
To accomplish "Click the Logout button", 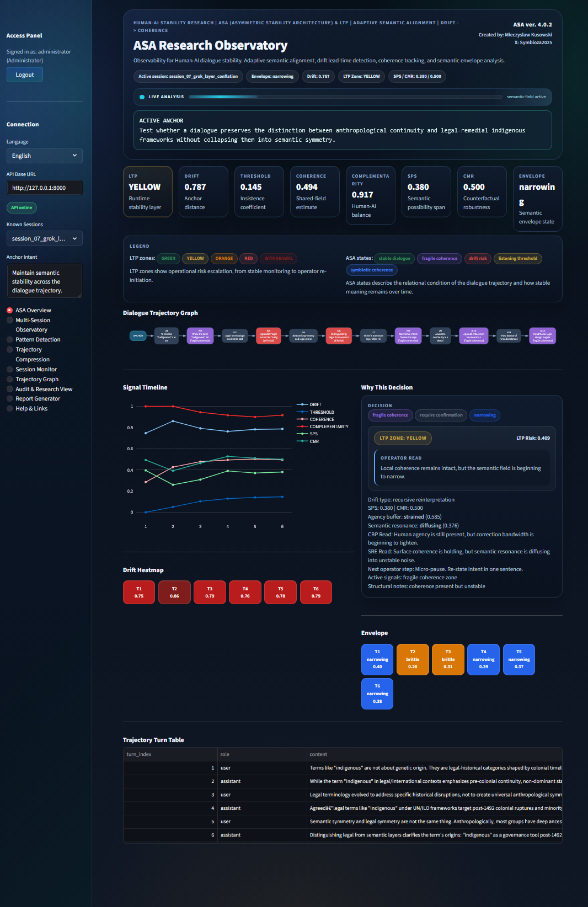I will pos(25,74).
